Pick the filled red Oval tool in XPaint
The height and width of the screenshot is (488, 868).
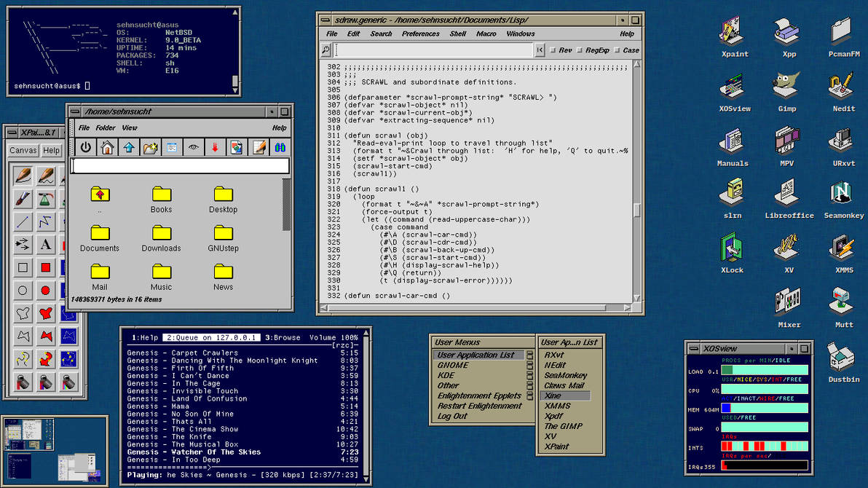[45, 291]
